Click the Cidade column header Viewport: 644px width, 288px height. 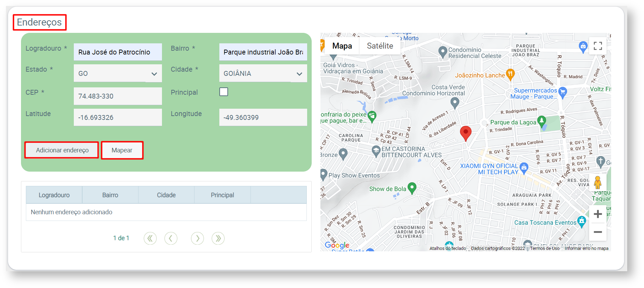166,195
